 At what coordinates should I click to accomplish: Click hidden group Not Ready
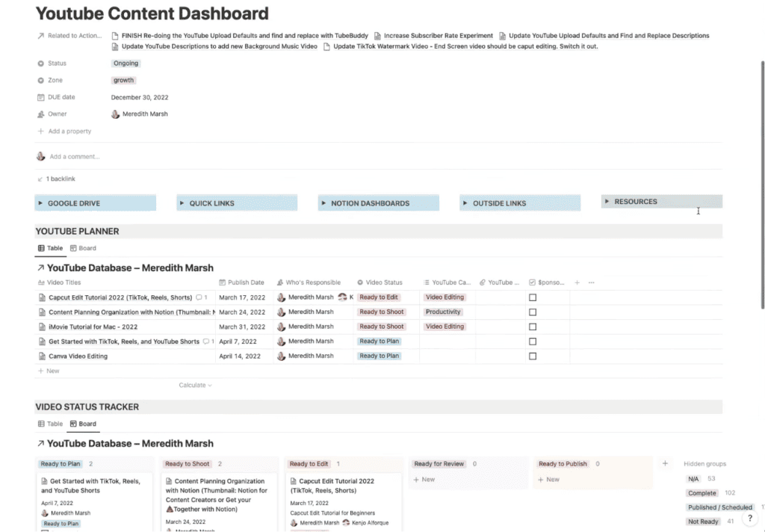(703, 522)
